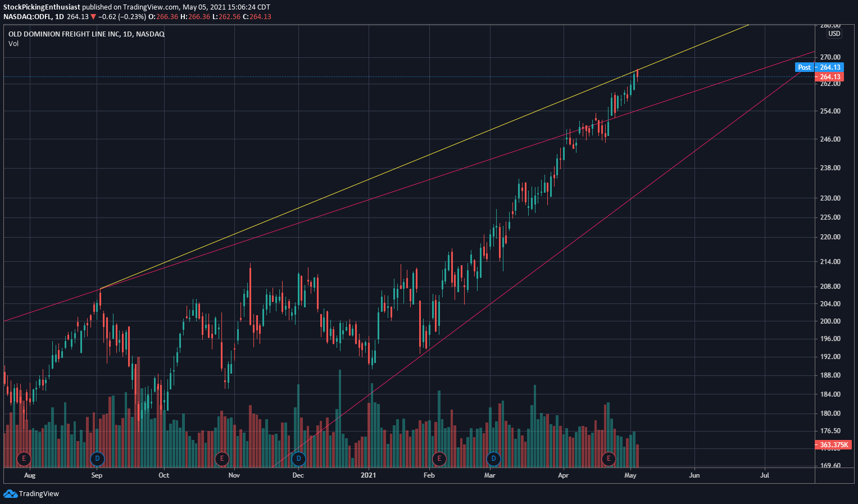Click the blue Post price tag

805,67
